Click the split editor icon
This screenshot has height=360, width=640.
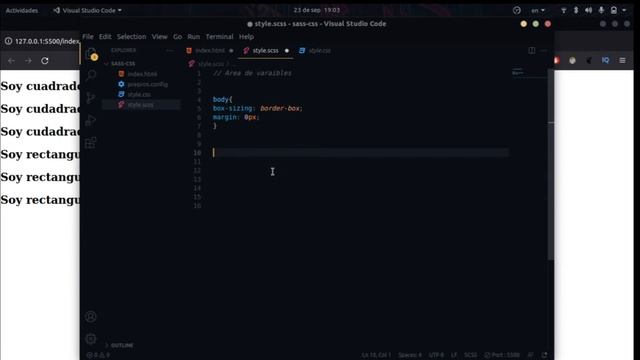click(531, 51)
